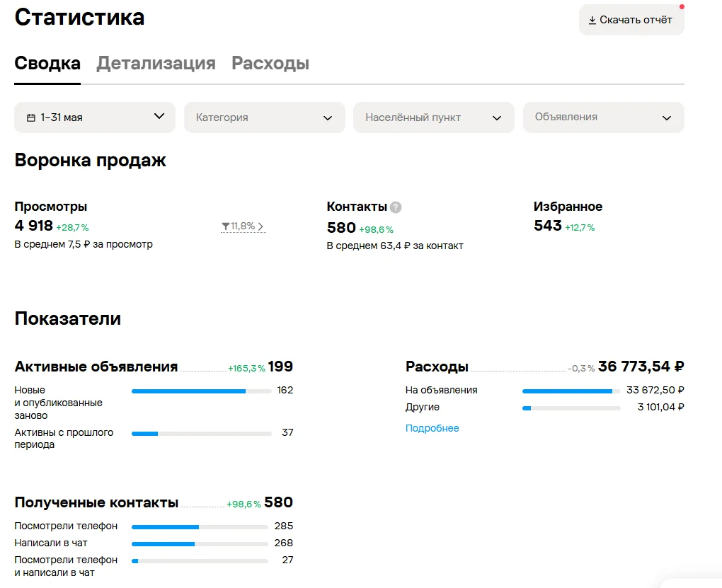Click the download icon in Скачать отчёт
This screenshot has height=588, width=722.
coord(592,21)
